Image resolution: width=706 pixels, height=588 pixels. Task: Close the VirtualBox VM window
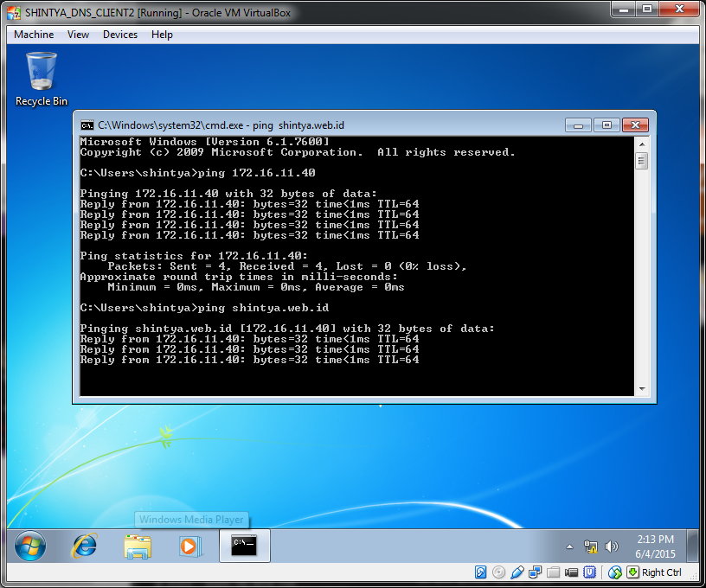click(679, 9)
